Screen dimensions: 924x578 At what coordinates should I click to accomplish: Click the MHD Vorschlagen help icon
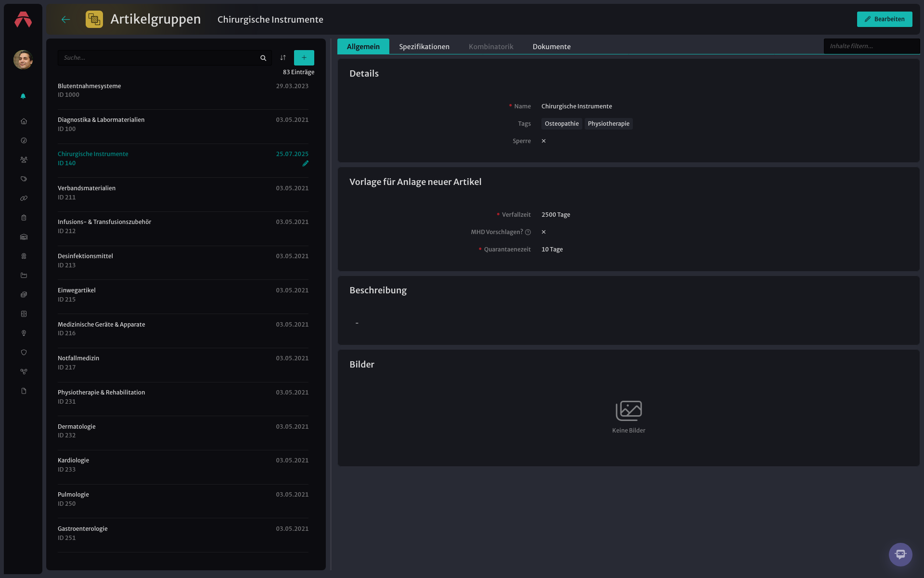pos(528,232)
